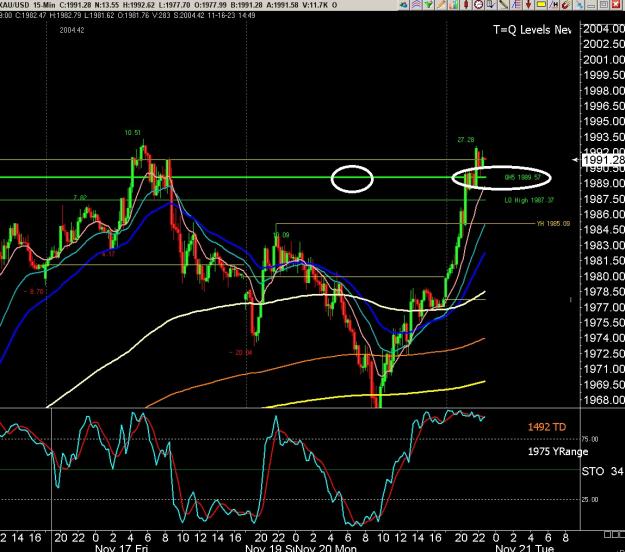Click the closing price C:1991.28 in header

(x=77, y=5)
